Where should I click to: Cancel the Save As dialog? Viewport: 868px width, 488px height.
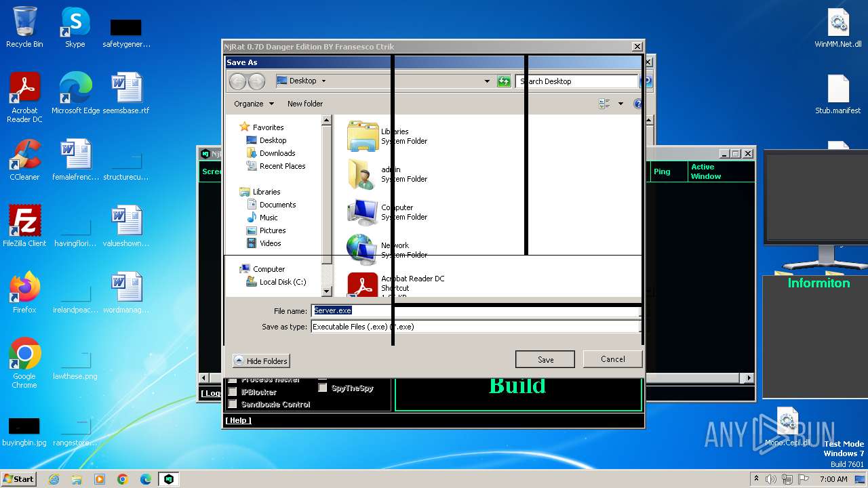(x=612, y=359)
